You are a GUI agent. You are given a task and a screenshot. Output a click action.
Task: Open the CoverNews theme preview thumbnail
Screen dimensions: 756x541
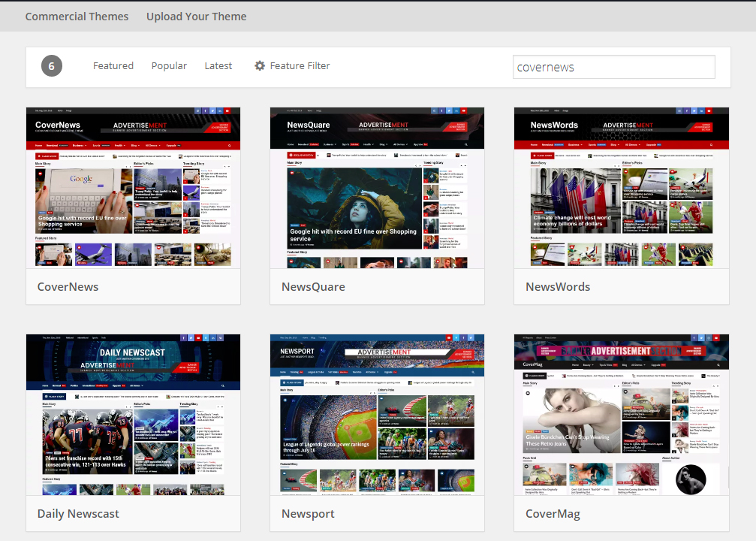(x=133, y=188)
